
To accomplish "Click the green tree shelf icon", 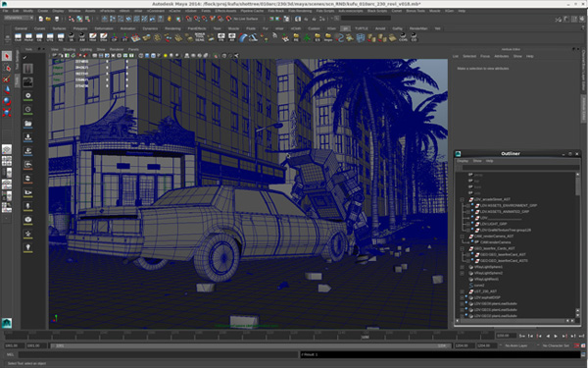I will 307,37.
